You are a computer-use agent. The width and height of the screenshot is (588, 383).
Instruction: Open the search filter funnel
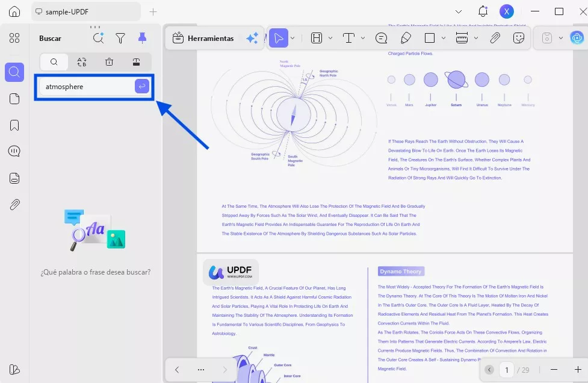tap(120, 38)
